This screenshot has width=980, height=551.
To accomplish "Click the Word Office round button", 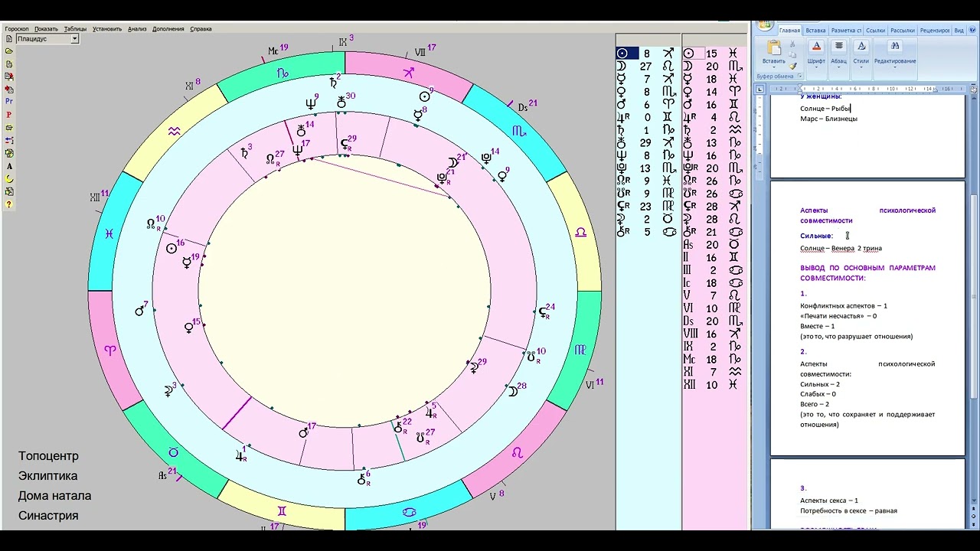I will 765,27.
